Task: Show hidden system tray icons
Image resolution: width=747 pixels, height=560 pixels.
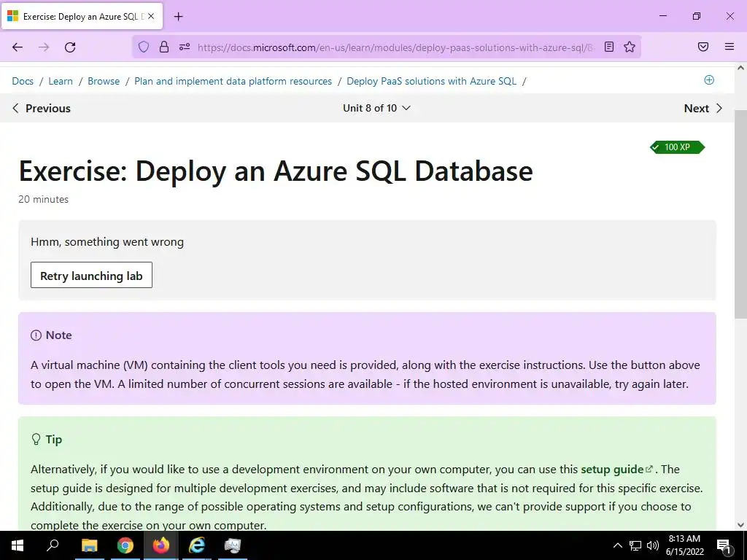Action: coord(617,545)
